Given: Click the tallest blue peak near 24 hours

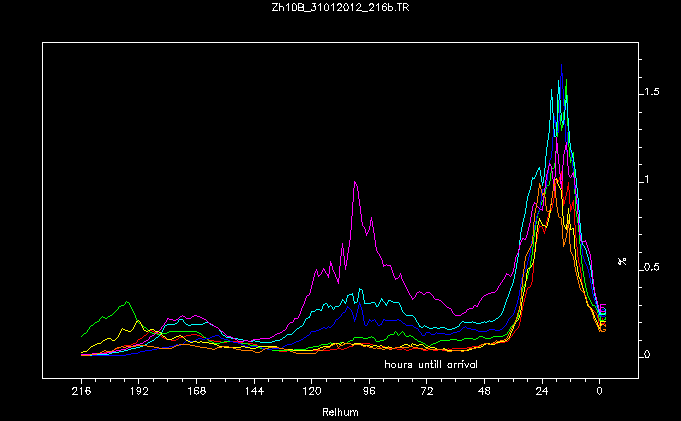Looking at the screenshot, I should click(x=561, y=68).
